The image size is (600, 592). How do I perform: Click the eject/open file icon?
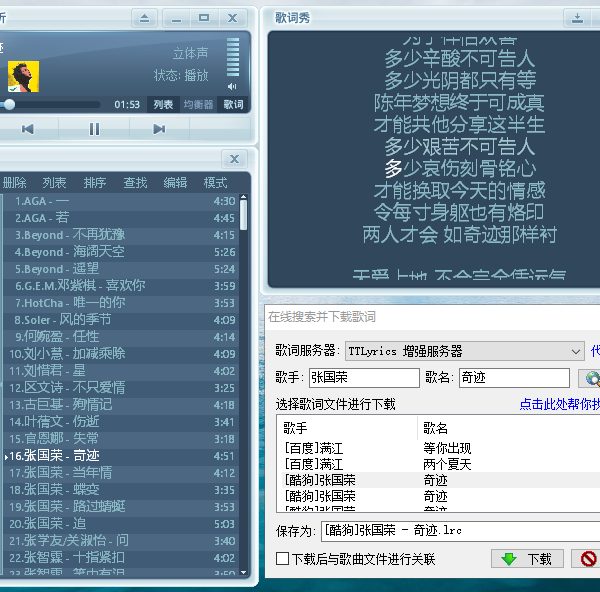pyautogui.click(x=145, y=18)
